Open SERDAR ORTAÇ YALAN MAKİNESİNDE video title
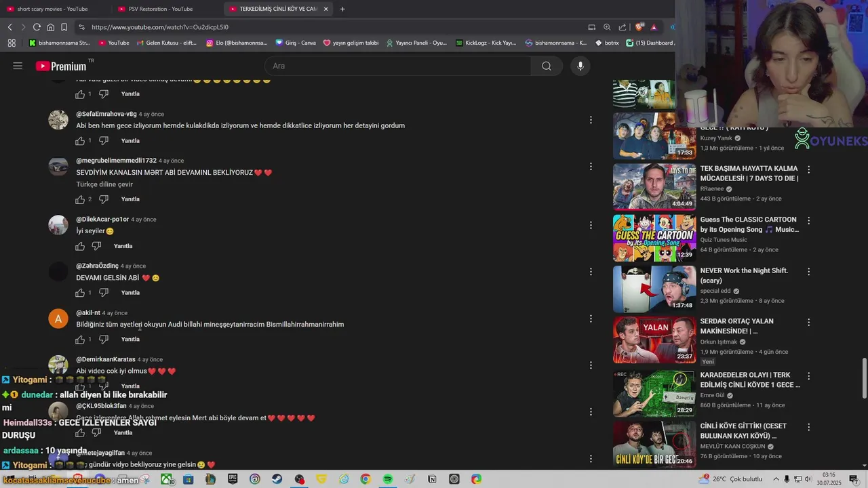 click(x=737, y=326)
